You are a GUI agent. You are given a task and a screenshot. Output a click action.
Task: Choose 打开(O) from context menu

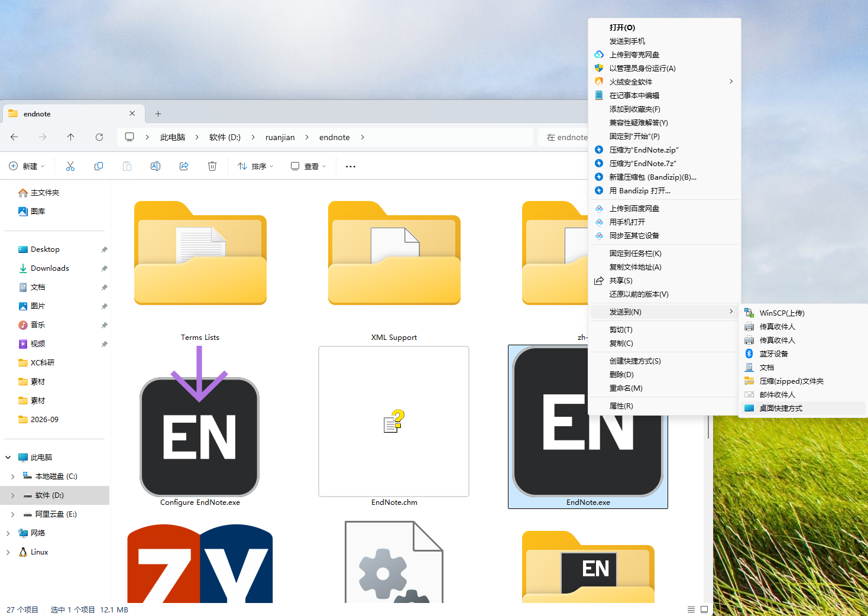[665, 27]
